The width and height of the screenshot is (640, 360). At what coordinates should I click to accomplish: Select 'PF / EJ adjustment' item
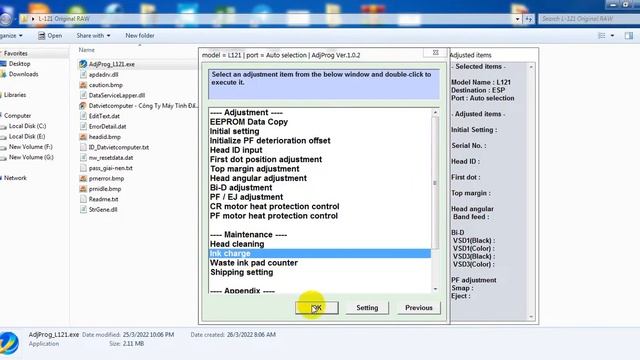coord(246,197)
